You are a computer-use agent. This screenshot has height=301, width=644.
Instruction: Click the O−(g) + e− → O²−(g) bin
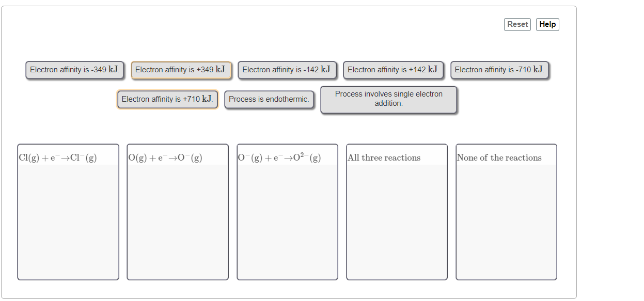pyautogui.click(x=287, y=212)
